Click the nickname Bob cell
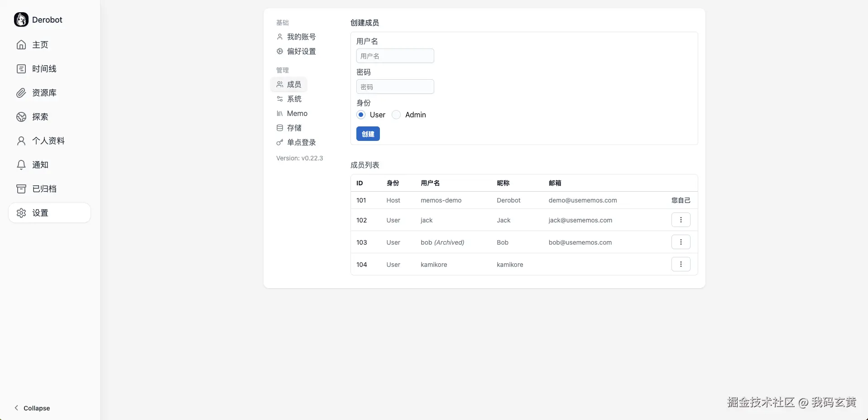Viewport: 868px width, 420px height. 503,242
